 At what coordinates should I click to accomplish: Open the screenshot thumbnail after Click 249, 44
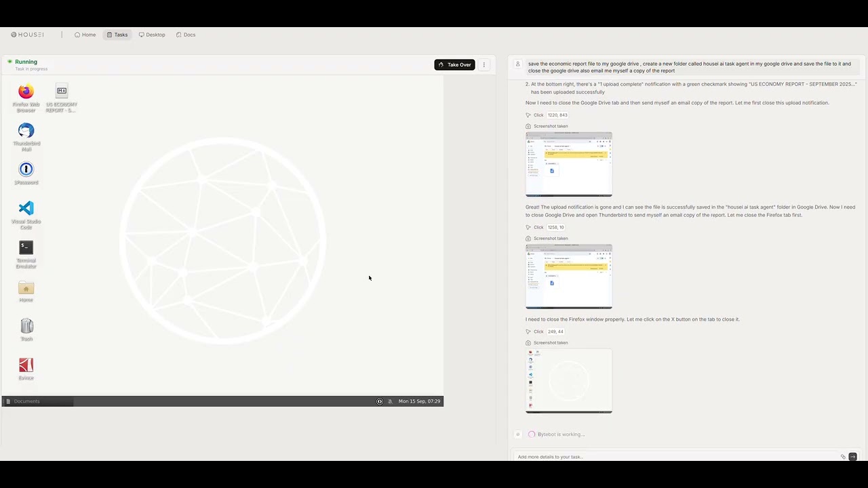[x=569, y=381]
